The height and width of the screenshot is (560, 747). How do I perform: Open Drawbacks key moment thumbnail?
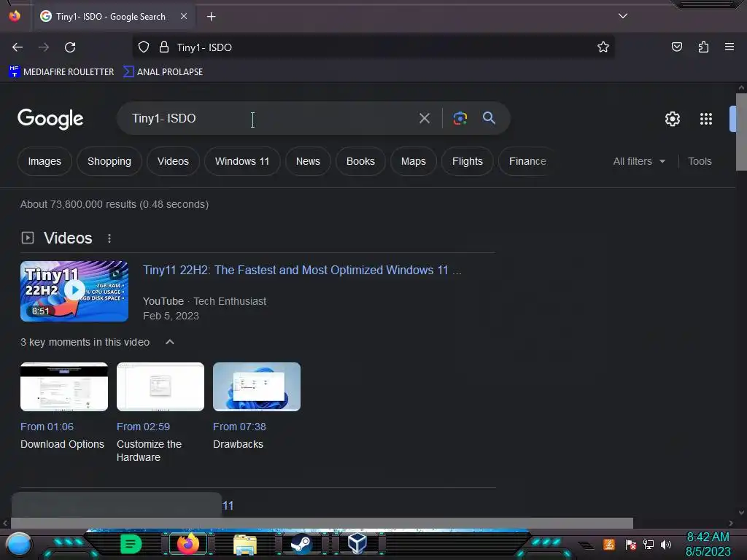pyautogui.click(x=257, y=386)
